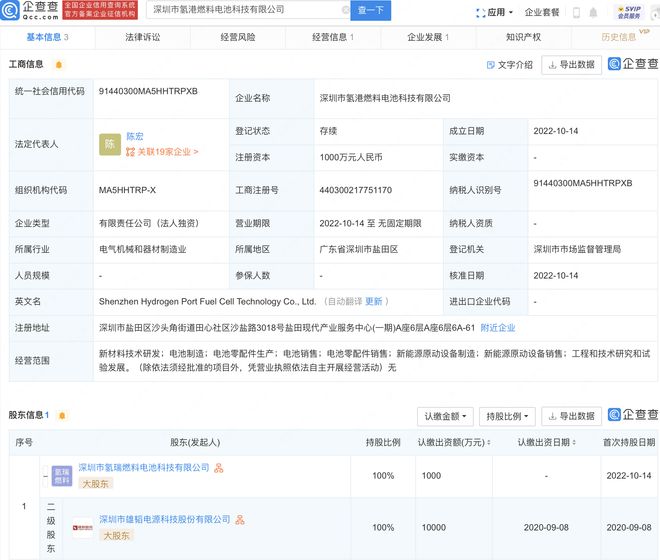The width and height of the screenshot is (660, 560).
Task: Click the 氢瑞燃料 shareholder logo thumbnail
Action: (x=62, y=476)
